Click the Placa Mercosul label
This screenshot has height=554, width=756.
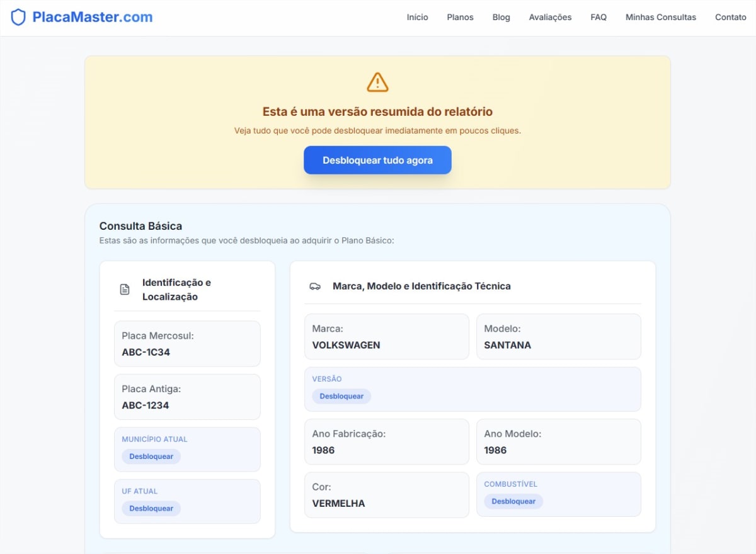(157, 336)
